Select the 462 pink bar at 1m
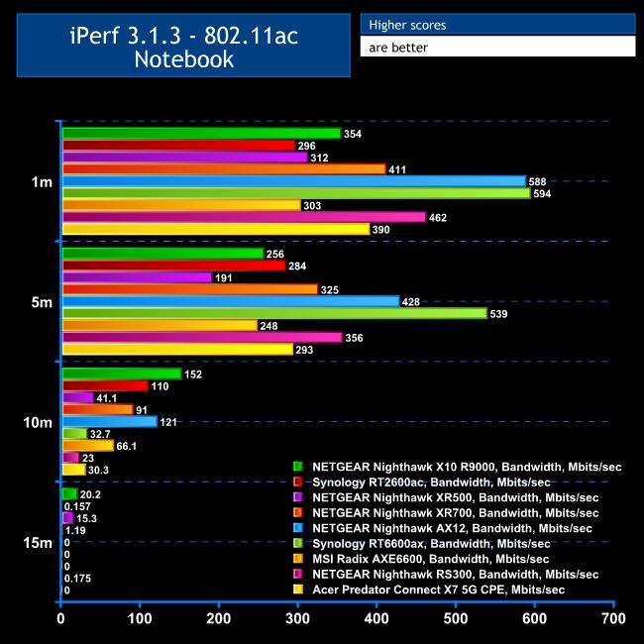 245,217
